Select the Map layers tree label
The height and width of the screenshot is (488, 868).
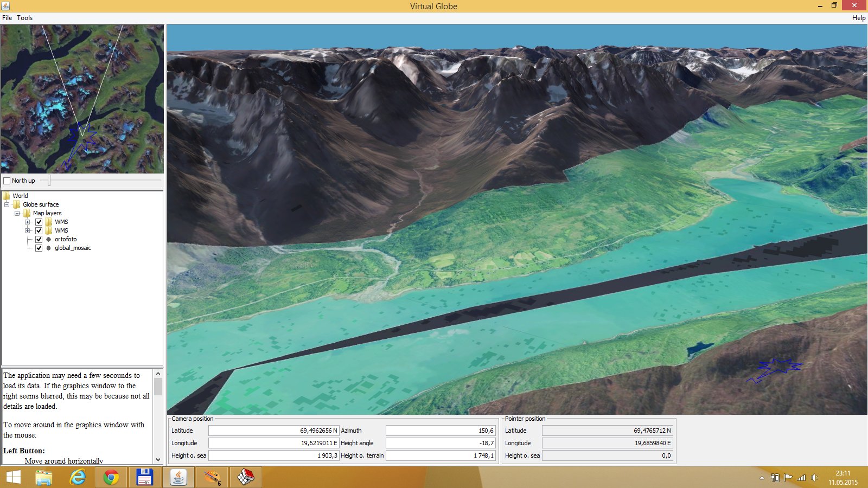pyautogui.click(x=47, y=213)
